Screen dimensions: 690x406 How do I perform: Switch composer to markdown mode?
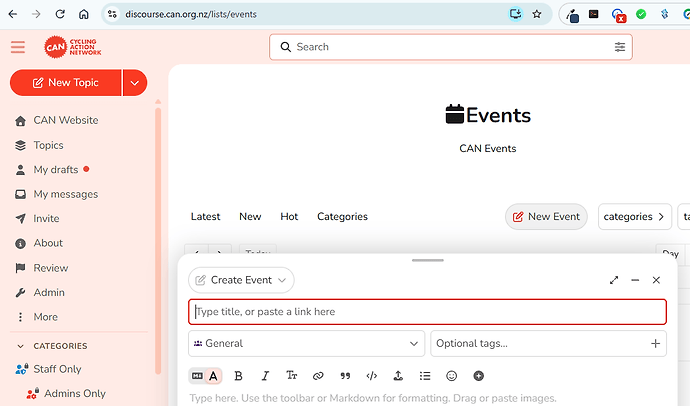197,376
